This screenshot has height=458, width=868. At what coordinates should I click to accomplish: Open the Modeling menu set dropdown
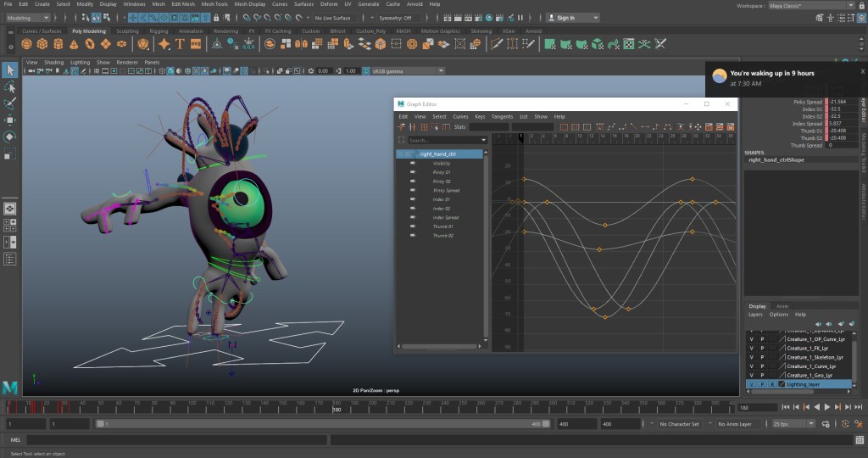29,18
